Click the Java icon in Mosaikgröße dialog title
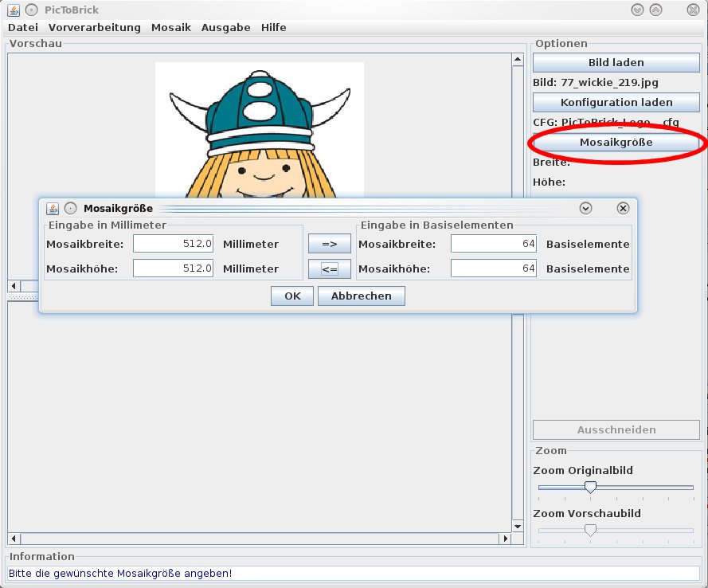The width and height of the screenshot is (708, 588). (x=53, y=208)
